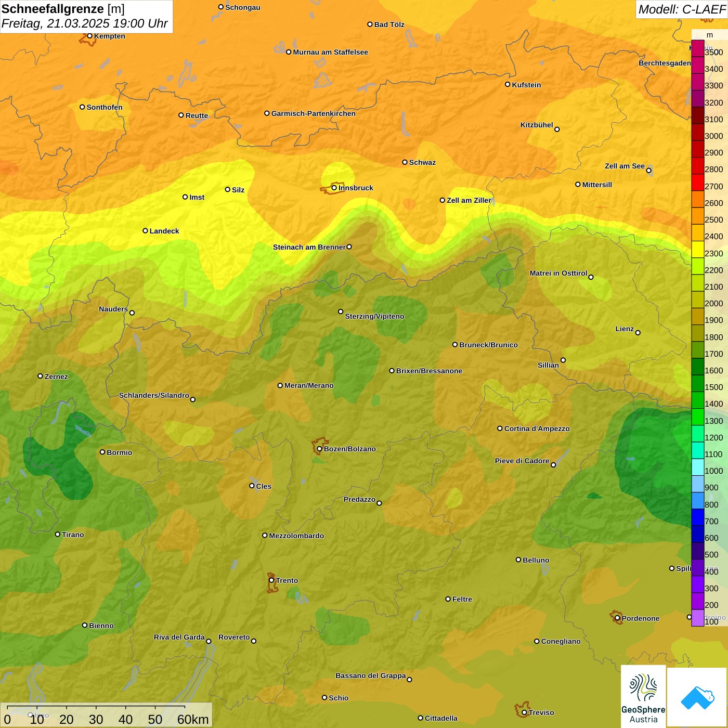Screen dimensions: 728x728
Task: Click the GeoSphere Austria logo
Action: point(643,696)
